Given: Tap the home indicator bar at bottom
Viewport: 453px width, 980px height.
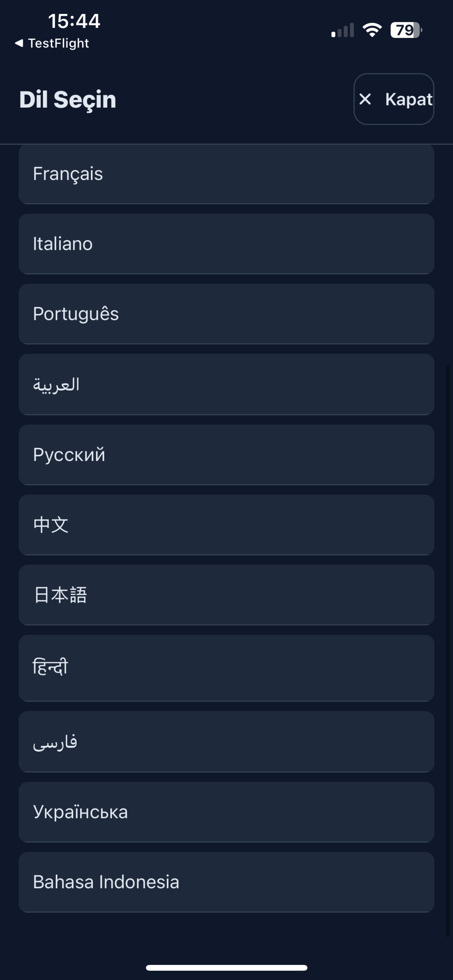Looking at the screenshot, I should pyautogui.click(x=226, y=967).
